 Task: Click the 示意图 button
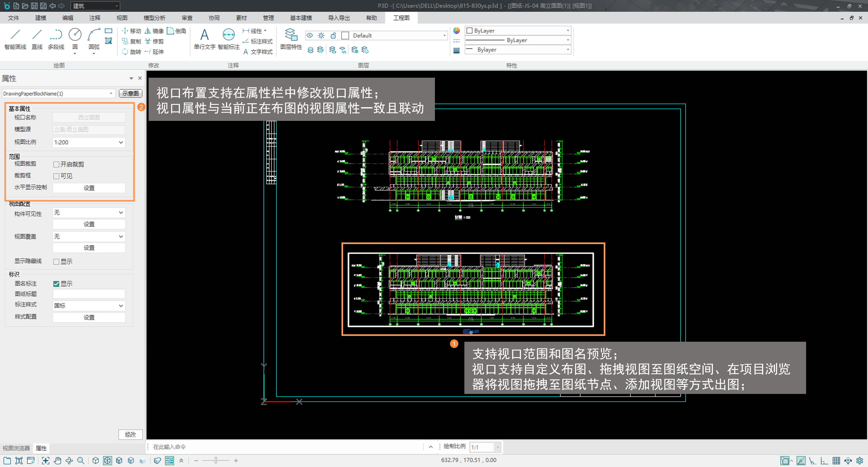(130, 93)
